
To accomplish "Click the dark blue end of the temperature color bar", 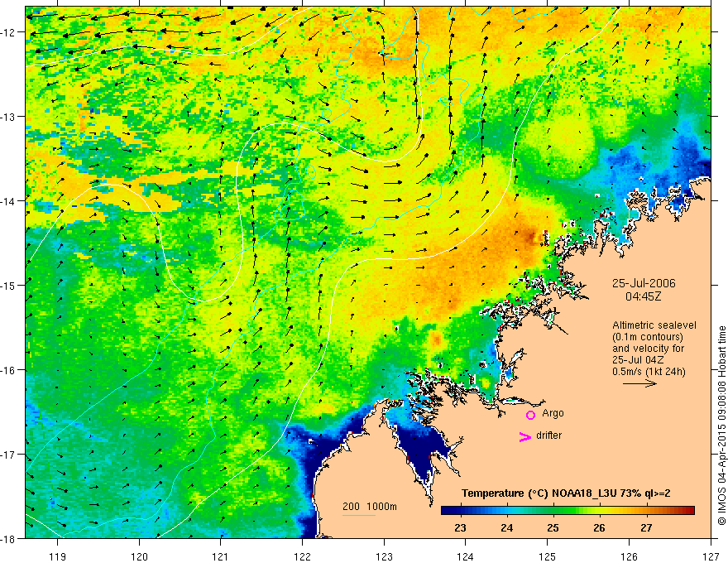I will [445, 511].
